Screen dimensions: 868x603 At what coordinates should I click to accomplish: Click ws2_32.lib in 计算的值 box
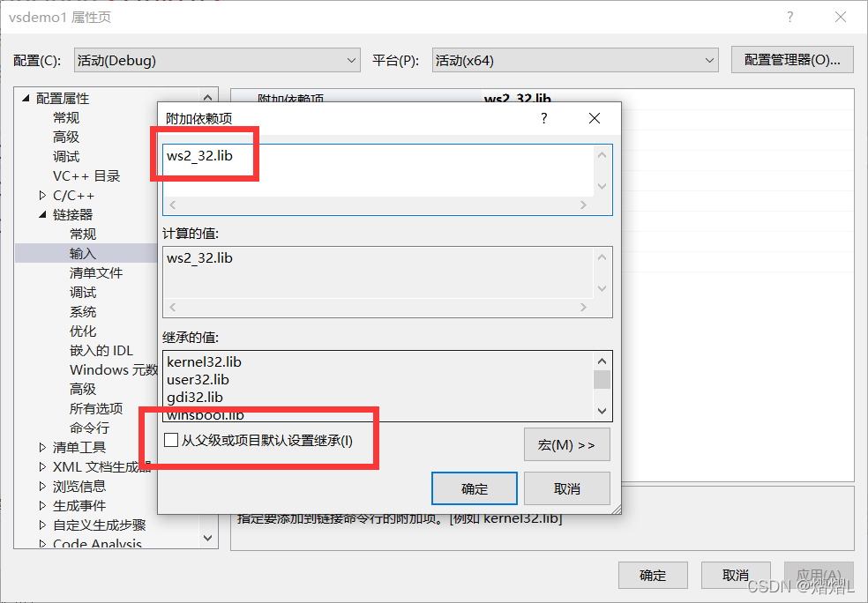click(x=200, y=257)
